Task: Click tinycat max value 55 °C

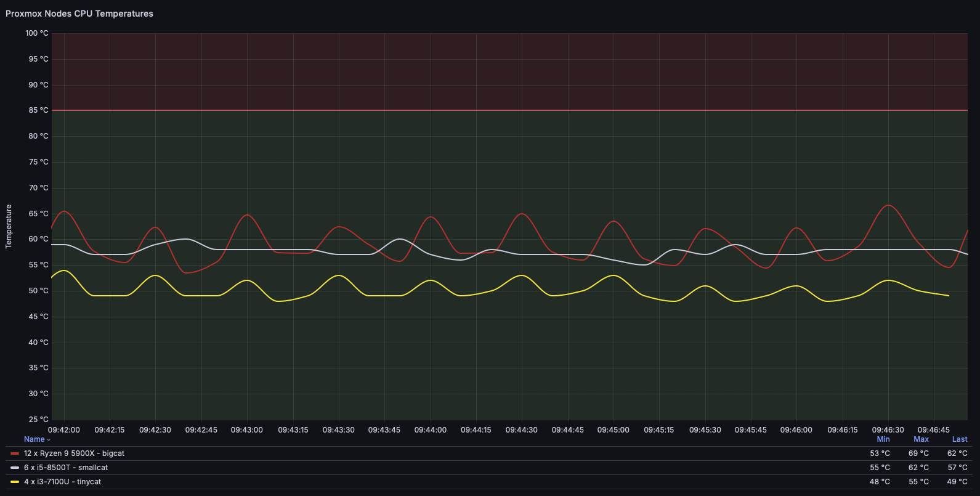Action: click(918, 482)
